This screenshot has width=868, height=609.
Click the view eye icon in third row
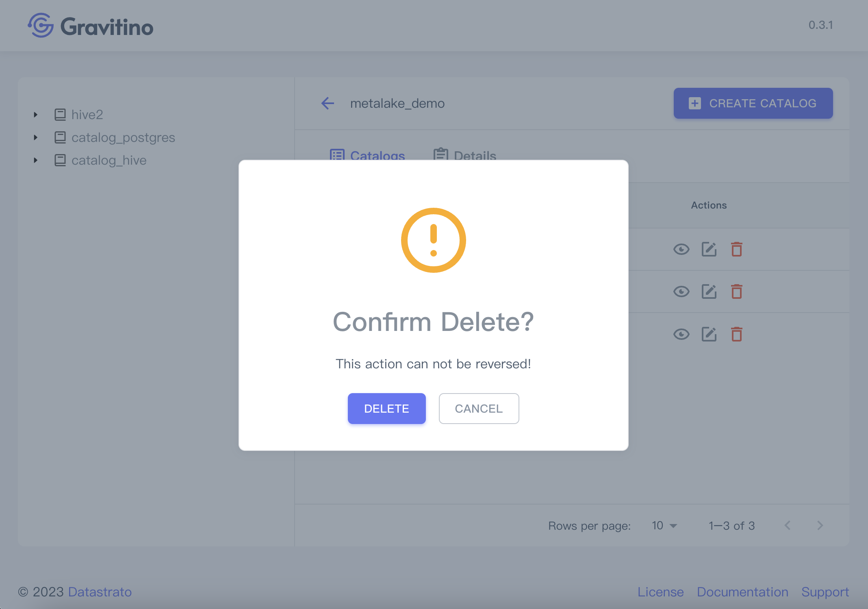point(681,334)
